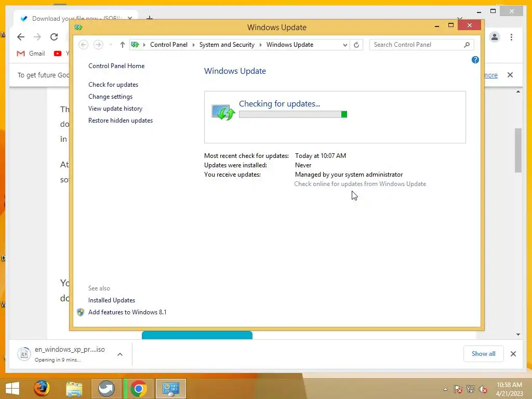The width and height of the screenshot is (532, 399).
Task: Click the teal download button on the page
Action: [x=197, y=335]
